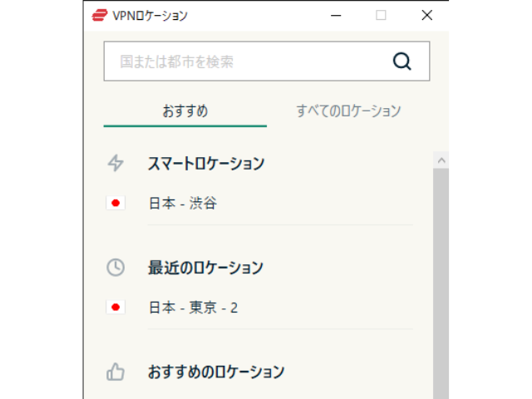The image size is (532, 399).
Task: Click the ExpressVPN logo in the title bar
Action: click(99, 15)
